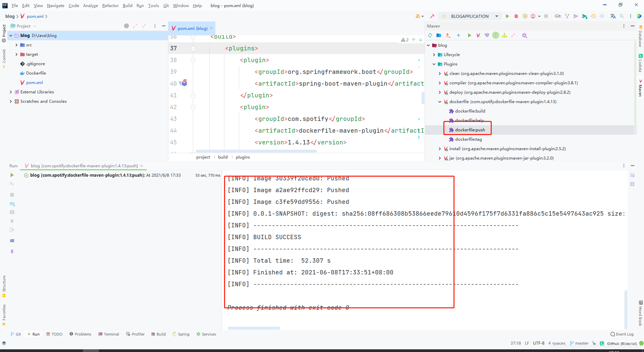Click the editor horizontal scrollbar
Screen dimensions: 644x352
point(256,151)
